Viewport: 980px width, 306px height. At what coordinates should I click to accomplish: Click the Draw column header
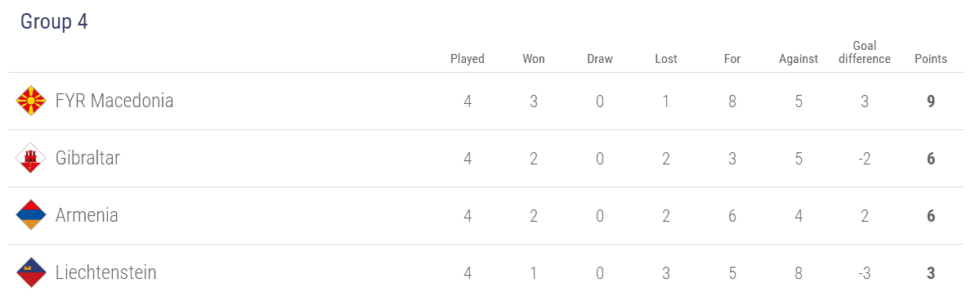tap(600, 60)
